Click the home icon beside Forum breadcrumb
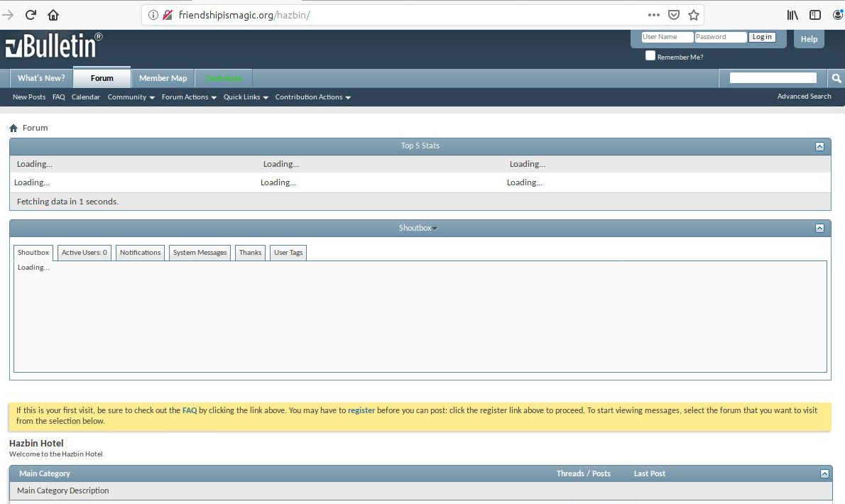845x504 pixels. [13, 128]
